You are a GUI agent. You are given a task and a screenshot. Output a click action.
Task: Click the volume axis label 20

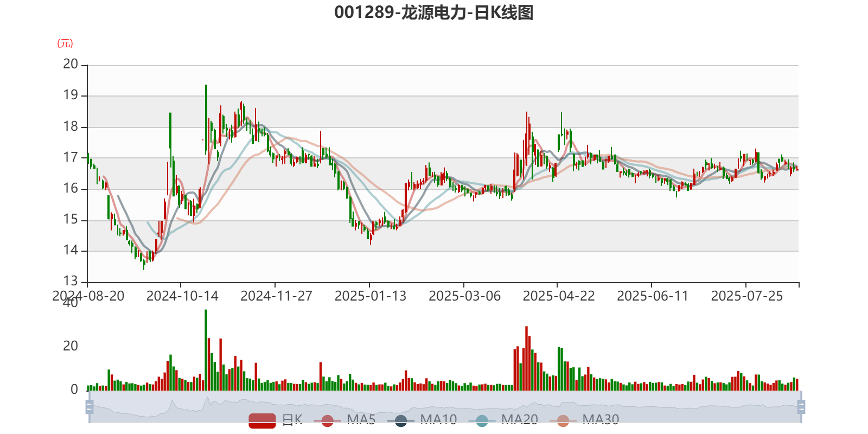click(71, 346)
